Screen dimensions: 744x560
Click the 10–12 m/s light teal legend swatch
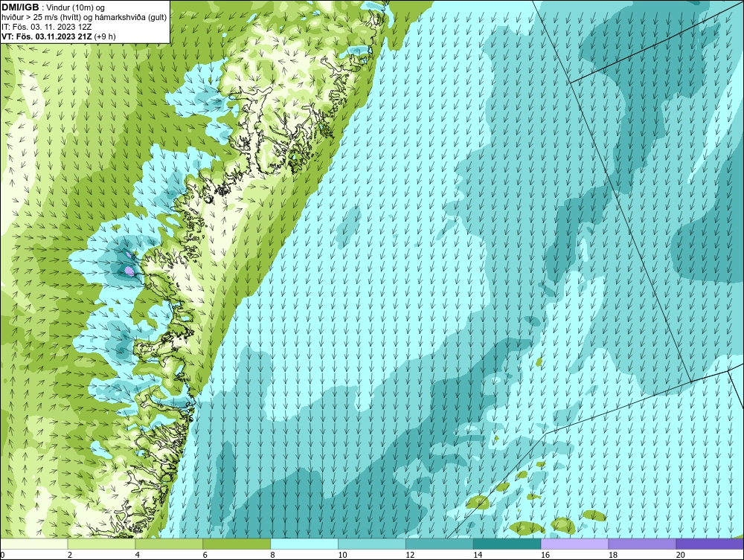tap(372, 544)
